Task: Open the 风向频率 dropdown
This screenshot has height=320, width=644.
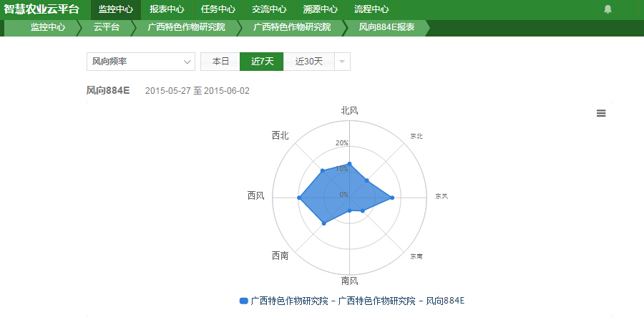Action: tap(140, 62)
